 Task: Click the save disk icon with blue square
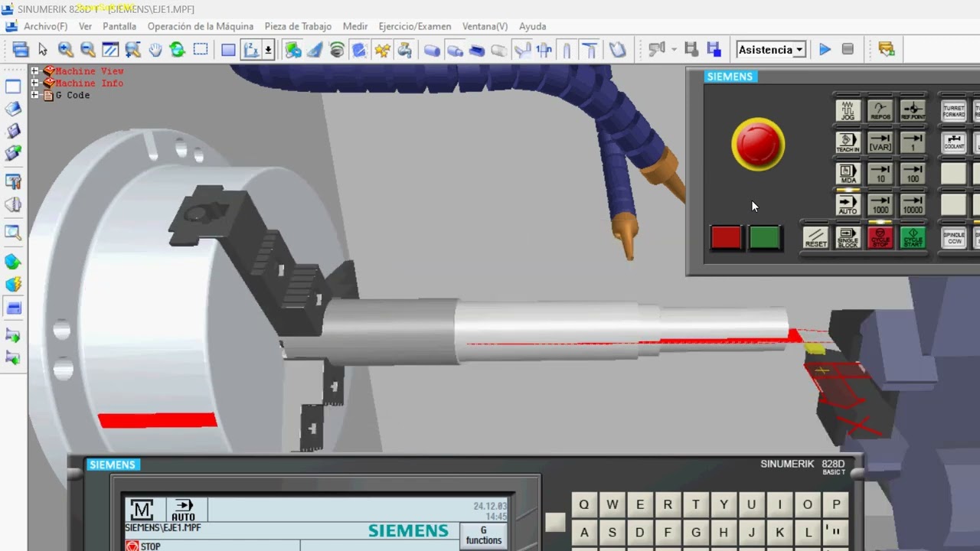pyautogui.click(x=714, y=50)
